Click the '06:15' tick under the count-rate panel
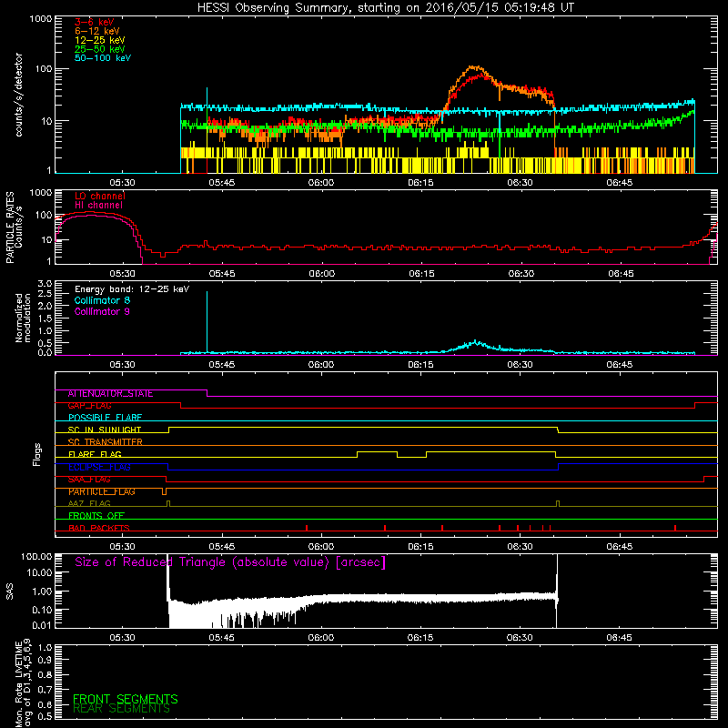Image resolution: width=728 pixels, height=728 pixels. (420, 183)
